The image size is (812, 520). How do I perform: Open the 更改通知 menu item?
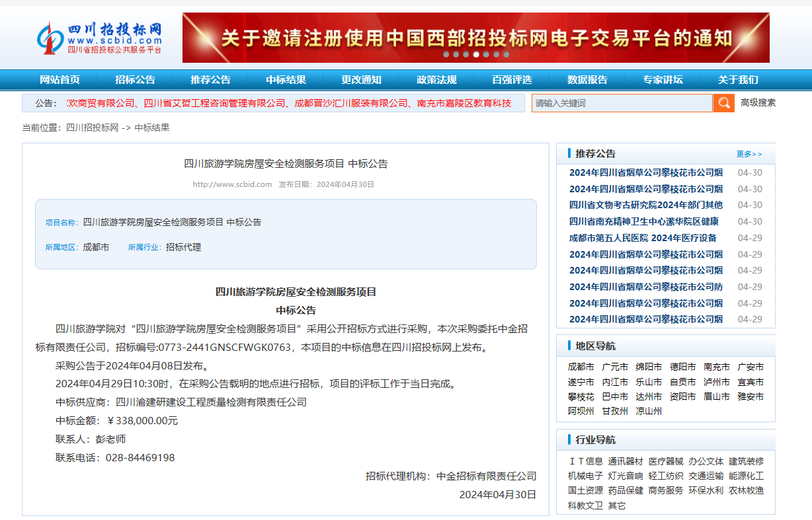click(x=361, y=80)
